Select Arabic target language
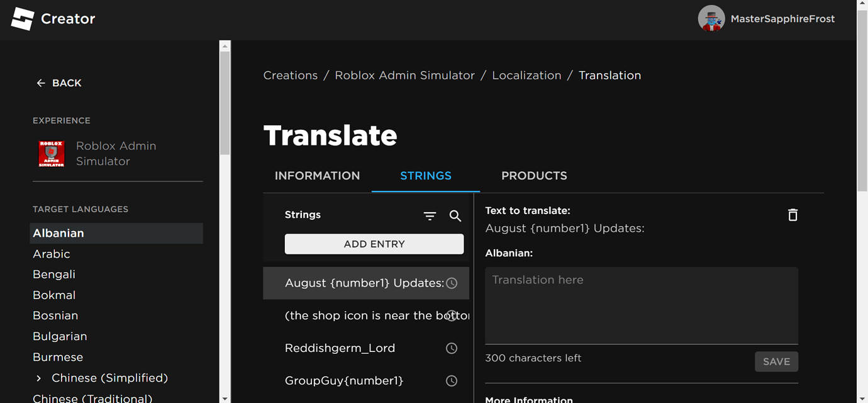The image size is (868, 403). point(52,254)
